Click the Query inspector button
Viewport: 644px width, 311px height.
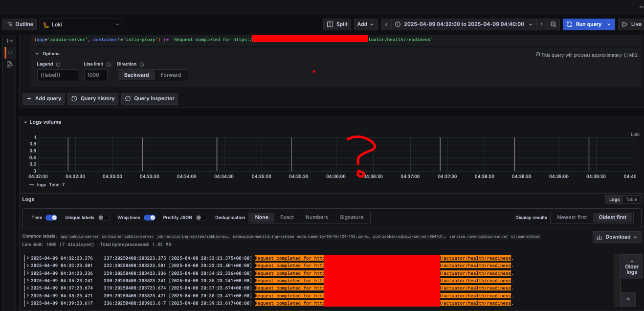[x=150, y=98]
